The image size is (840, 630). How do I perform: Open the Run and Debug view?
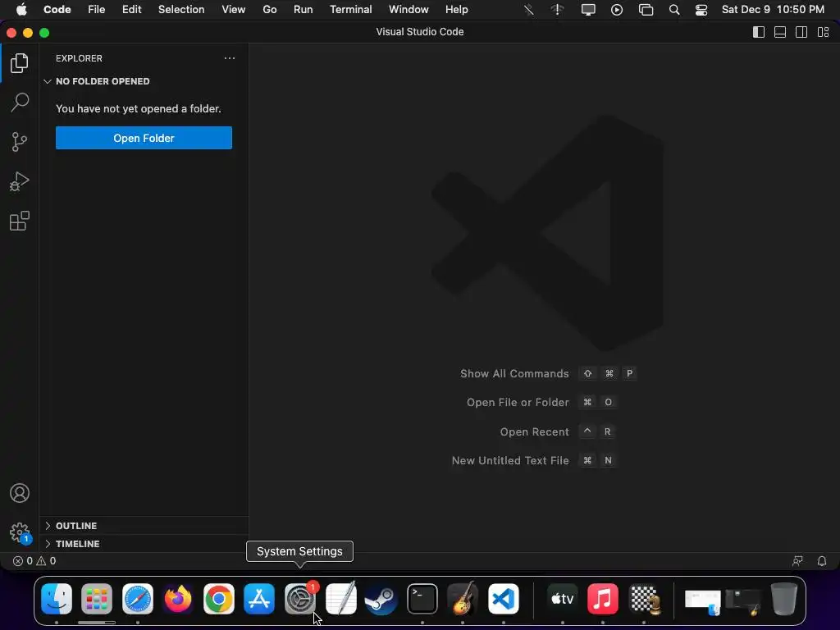(x=20, y=181)
